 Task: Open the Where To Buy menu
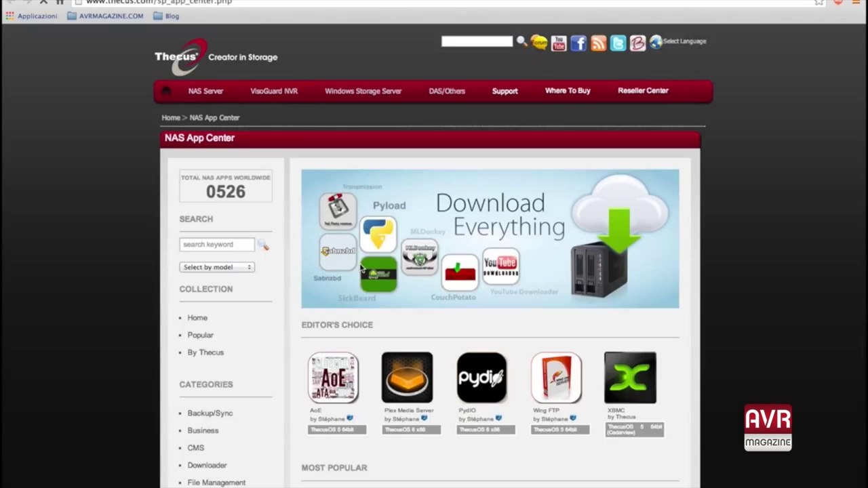[568, 91]
